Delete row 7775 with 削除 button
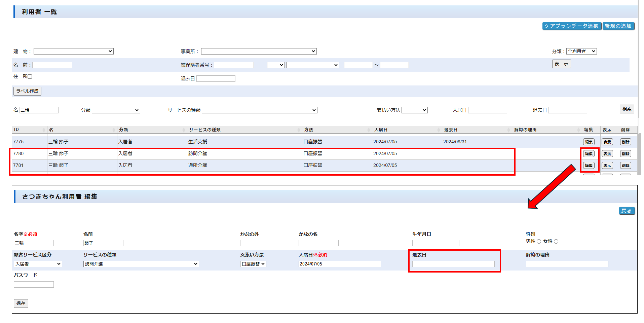Image resolution: width=644 pixels, height=323 pixels. 626,142
